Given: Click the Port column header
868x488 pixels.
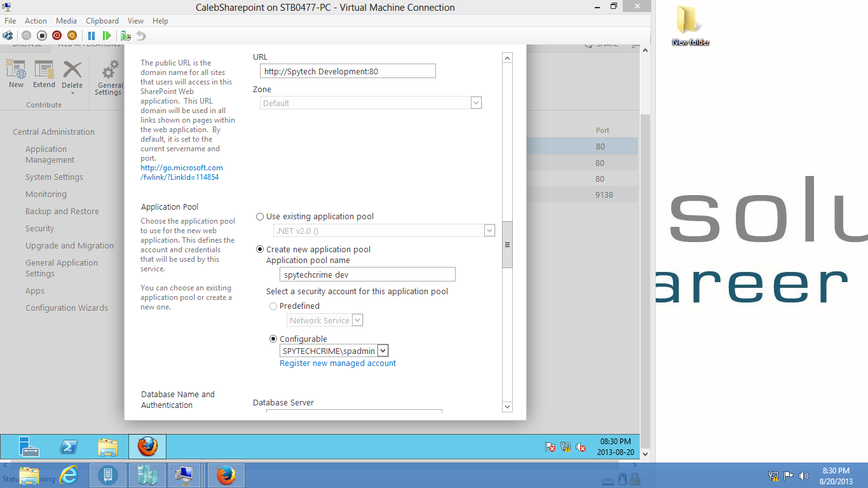Looking at the screenshot, I should (602, 130).
